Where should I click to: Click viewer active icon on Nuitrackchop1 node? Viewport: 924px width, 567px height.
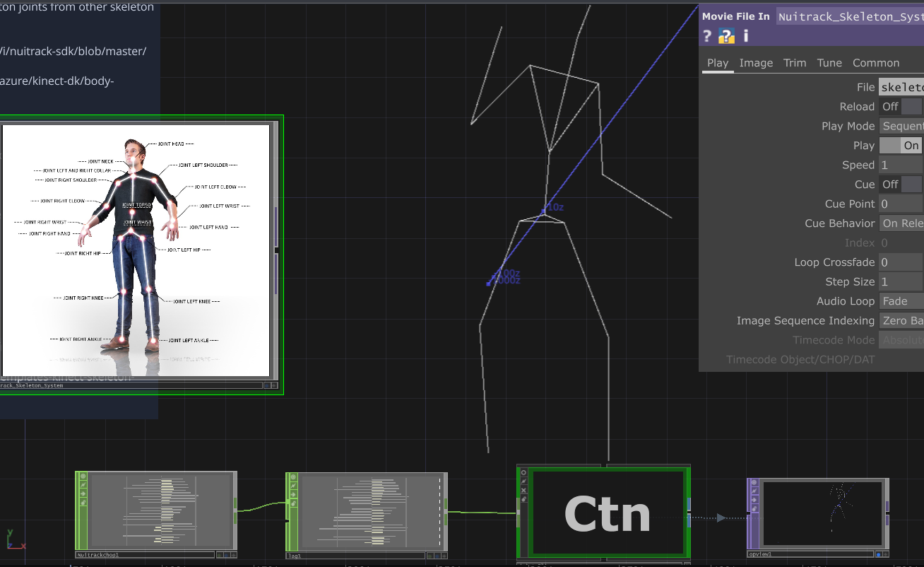(83, 477)
